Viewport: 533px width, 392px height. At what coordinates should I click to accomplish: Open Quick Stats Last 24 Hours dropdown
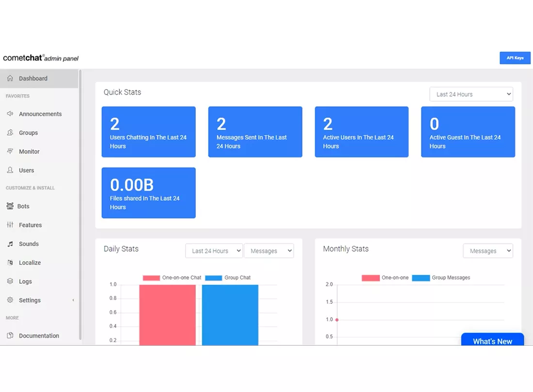pyautogui.click(x=471, y=94)
